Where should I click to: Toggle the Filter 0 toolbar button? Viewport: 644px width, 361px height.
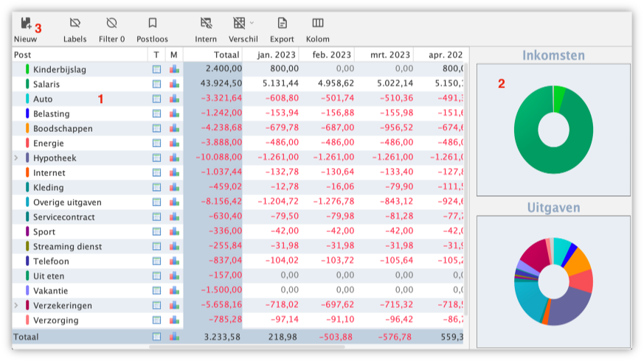tap(111, 24)
